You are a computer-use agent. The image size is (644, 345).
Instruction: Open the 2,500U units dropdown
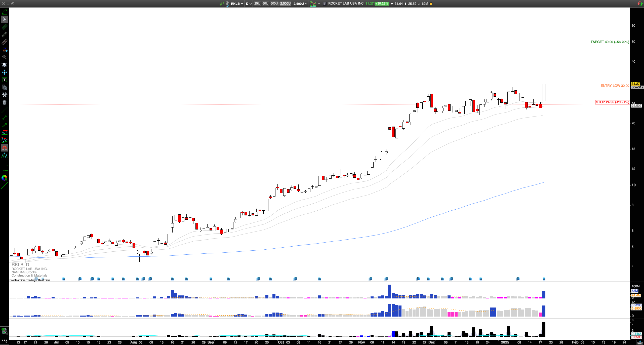(300, 4)
